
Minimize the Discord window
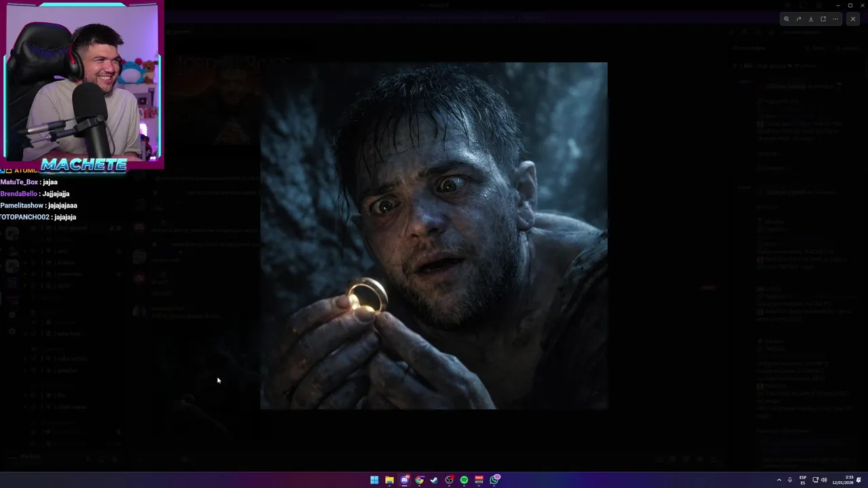[837, 5]
